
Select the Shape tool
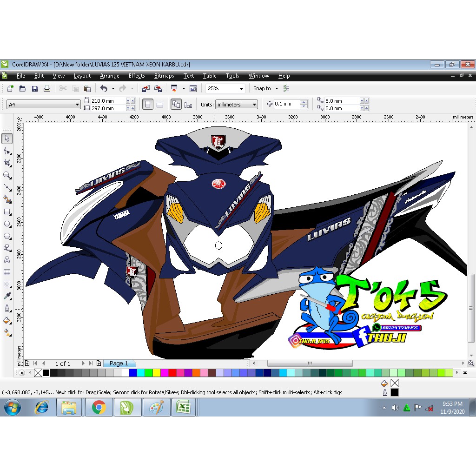[x=7, y=151]
